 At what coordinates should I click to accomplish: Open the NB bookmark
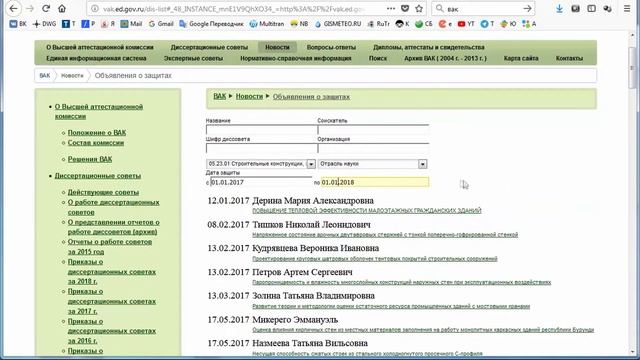[x=299, y=24]
